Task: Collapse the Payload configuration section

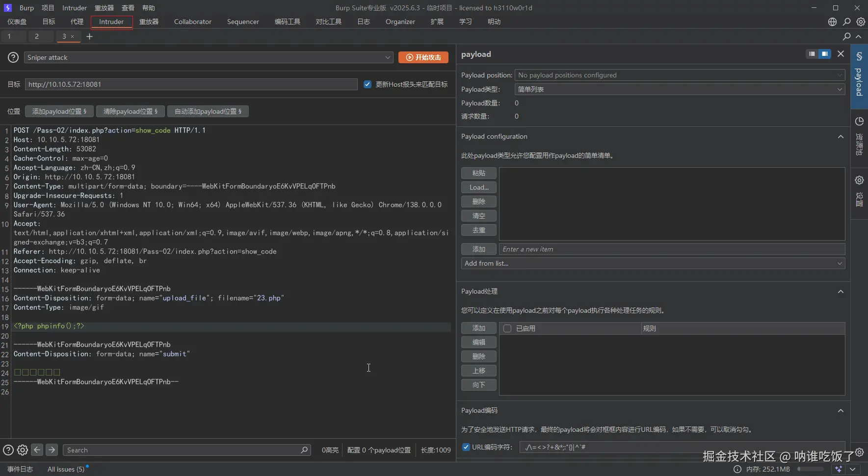Action: click(x=841, y=136)
